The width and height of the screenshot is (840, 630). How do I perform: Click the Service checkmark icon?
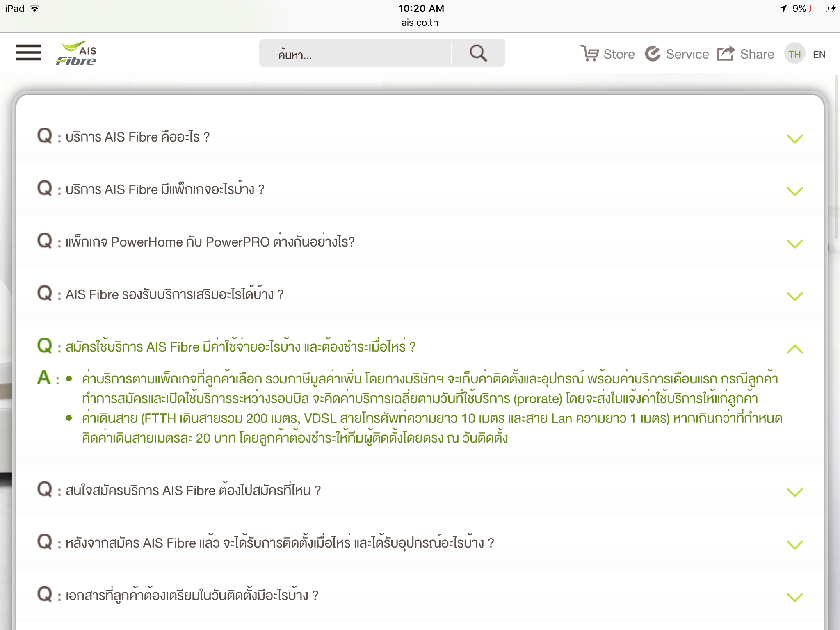pos(653,53)
